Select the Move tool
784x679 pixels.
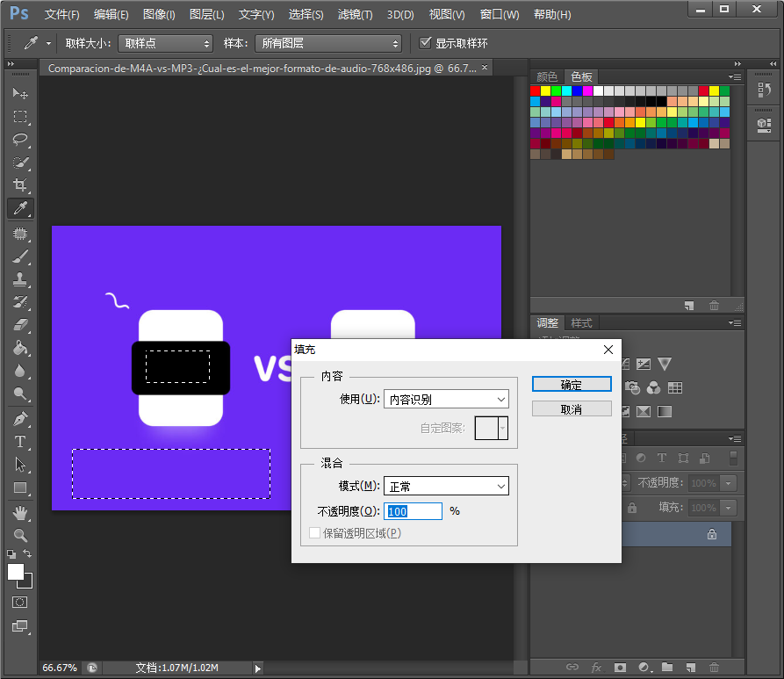coord(20,93)
